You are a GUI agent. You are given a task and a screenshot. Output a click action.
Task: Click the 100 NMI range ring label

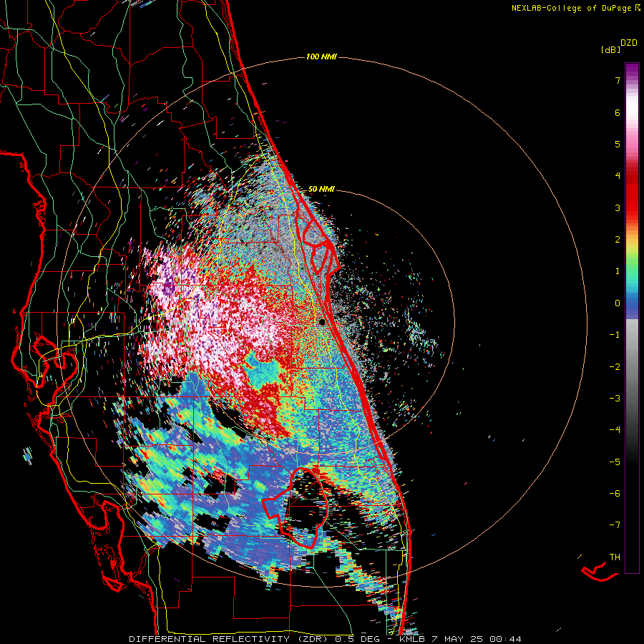(x=321, y=57)
